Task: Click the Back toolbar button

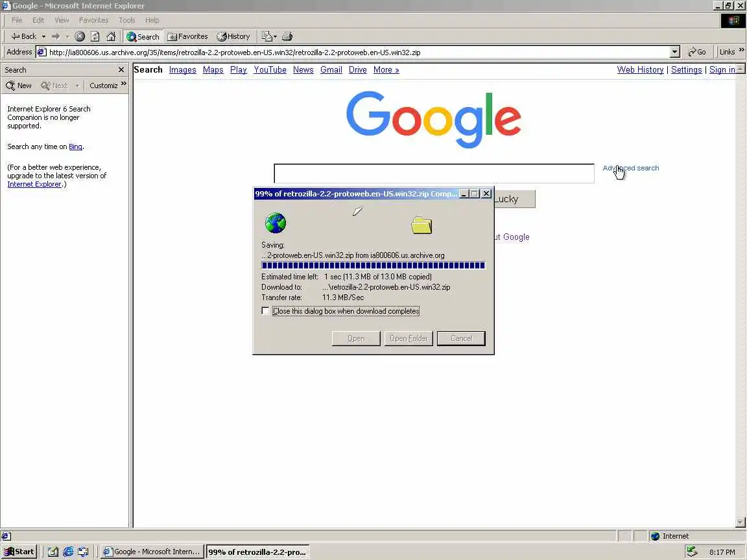Action: (23, 36)
